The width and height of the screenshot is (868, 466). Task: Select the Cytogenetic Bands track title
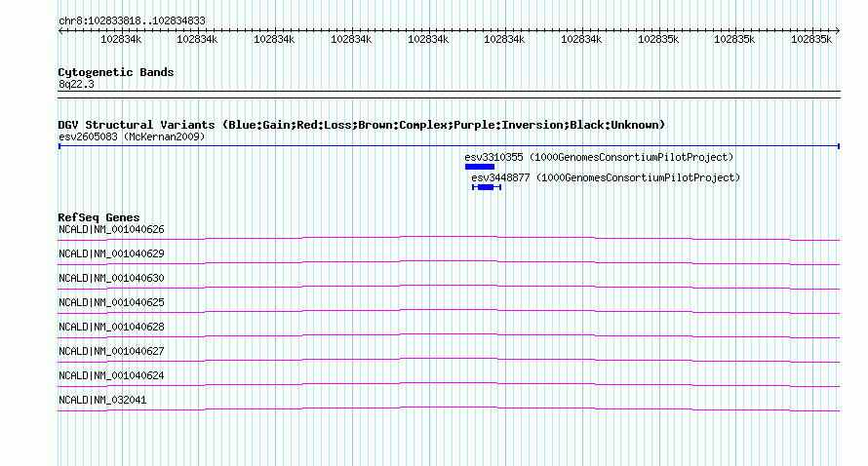[116, 72]
